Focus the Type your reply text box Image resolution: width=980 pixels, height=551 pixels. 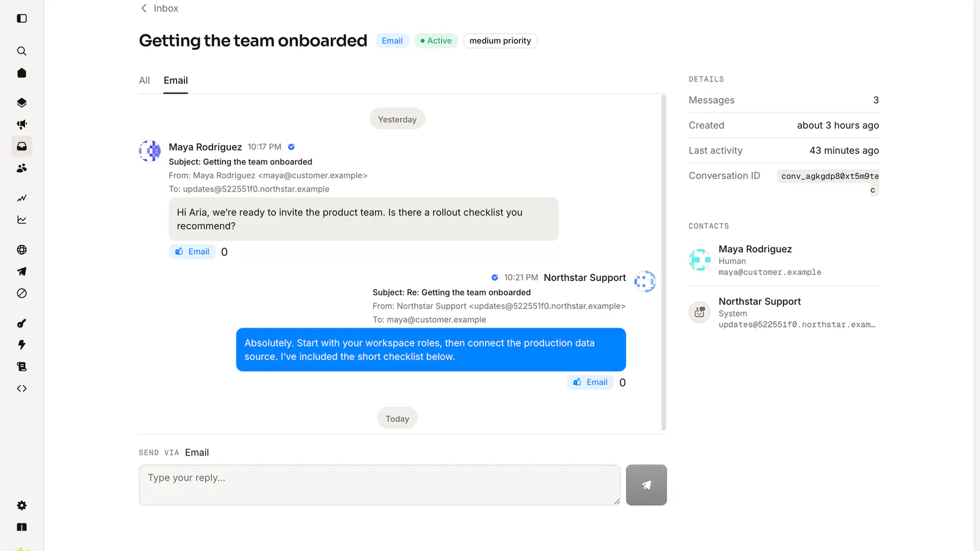pos(380,485)
